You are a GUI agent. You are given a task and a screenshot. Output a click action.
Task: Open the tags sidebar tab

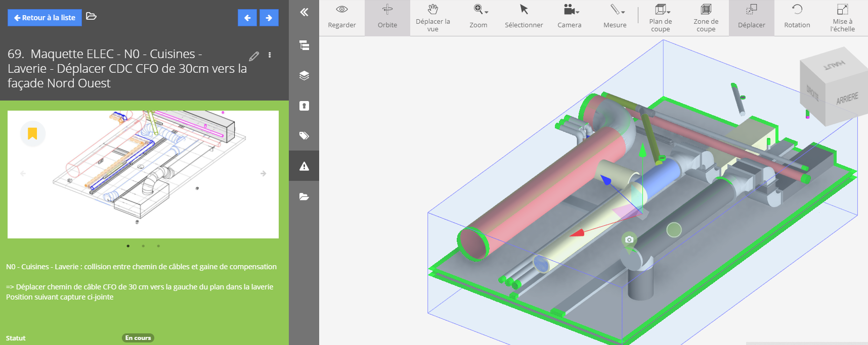tap(304, 135)
